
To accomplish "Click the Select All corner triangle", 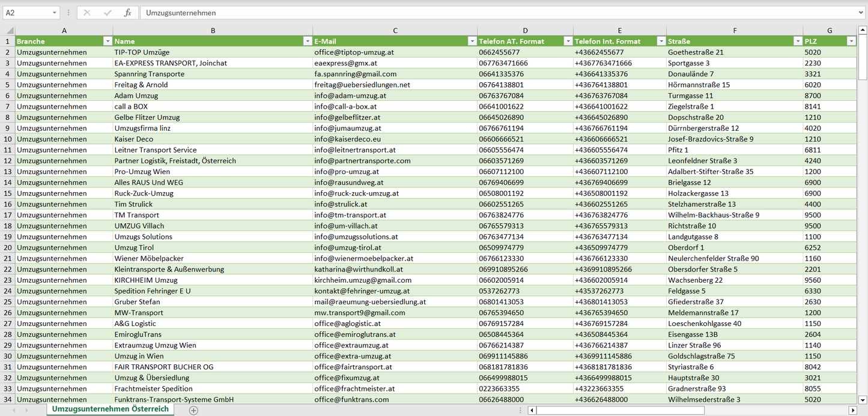I will (x=8, y=30).
